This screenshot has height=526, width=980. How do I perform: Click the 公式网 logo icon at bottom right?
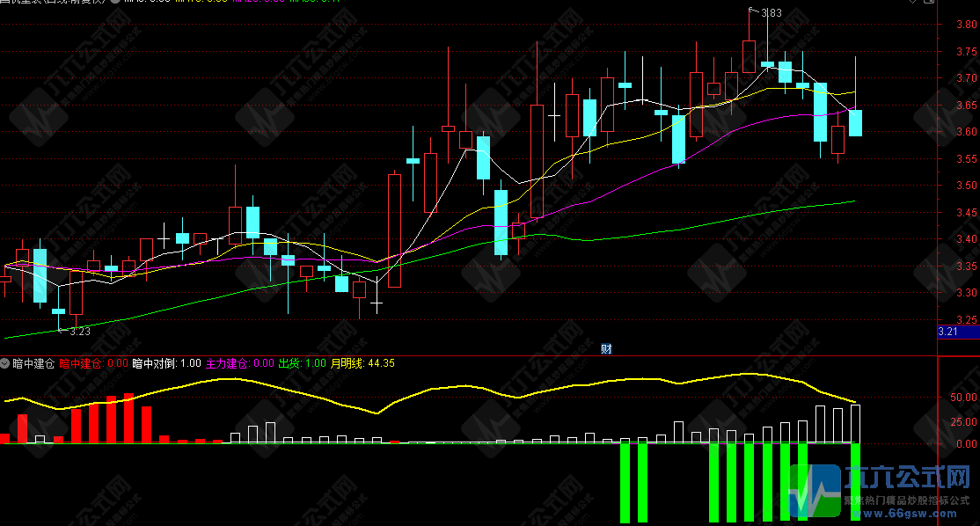(x=815, y=490)
